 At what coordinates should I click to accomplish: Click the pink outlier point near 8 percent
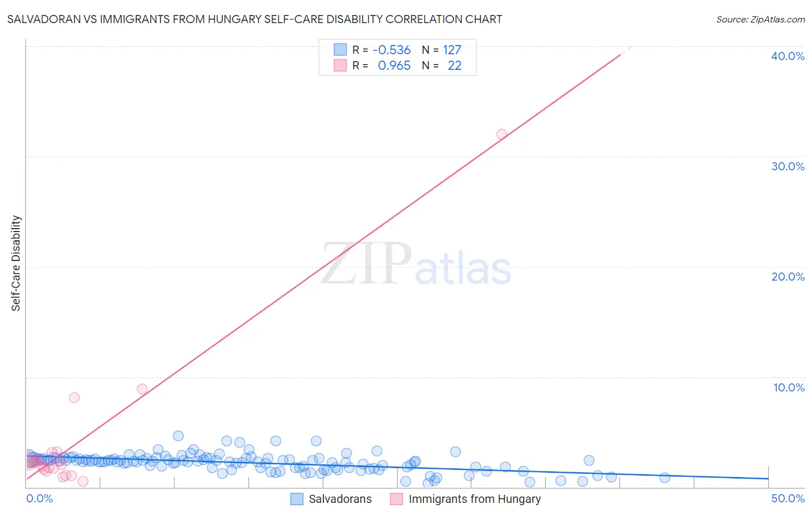pyautogui.click(x=74, y=397)
